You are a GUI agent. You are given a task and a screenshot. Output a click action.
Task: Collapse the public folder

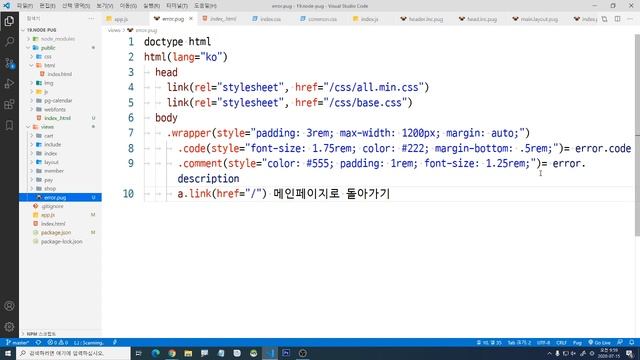click(x=29, y=48)
